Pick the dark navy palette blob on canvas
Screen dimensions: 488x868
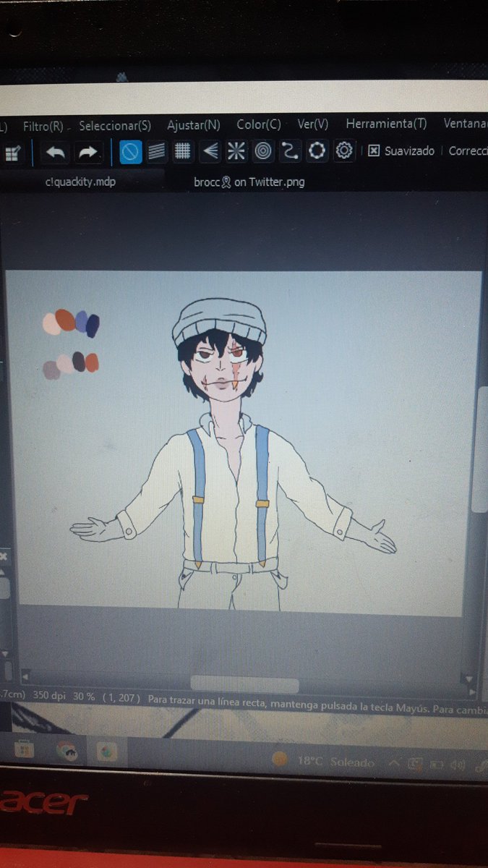(93, 325)
